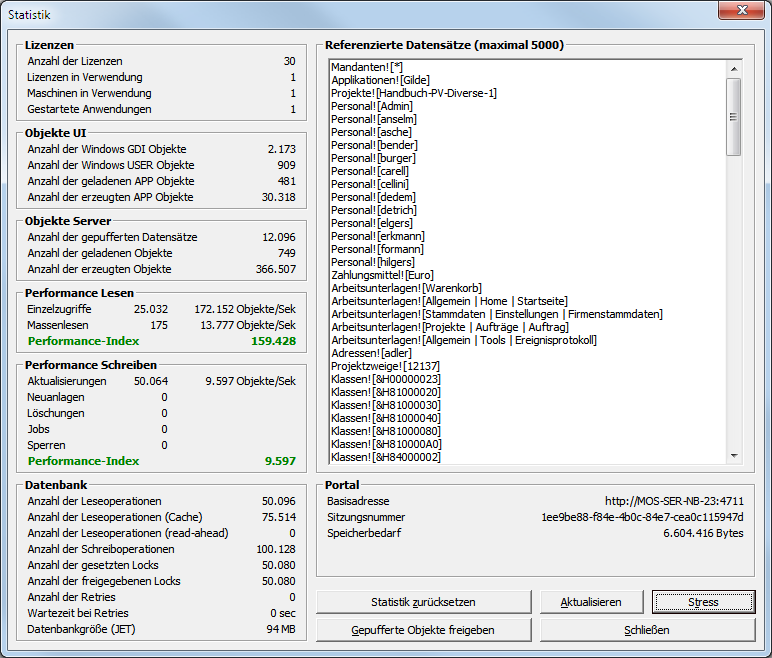This screenshot has width=772, height=658.
Task: Click the Statistik zurücksetzen button
Action: click(x=421, y=602)
